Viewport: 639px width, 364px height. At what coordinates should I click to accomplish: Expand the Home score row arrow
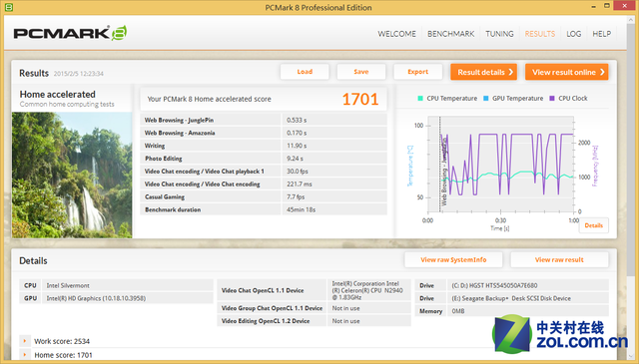25,355
